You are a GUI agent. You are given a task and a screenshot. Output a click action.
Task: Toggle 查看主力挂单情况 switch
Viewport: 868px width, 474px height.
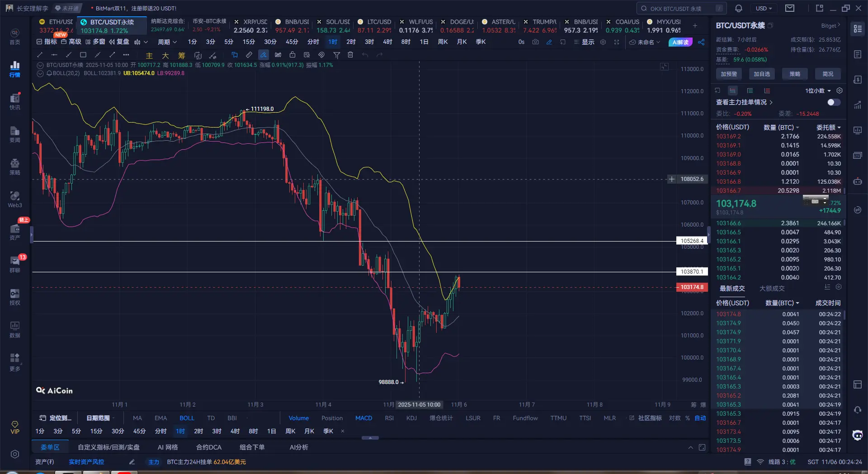coord(834,102)
